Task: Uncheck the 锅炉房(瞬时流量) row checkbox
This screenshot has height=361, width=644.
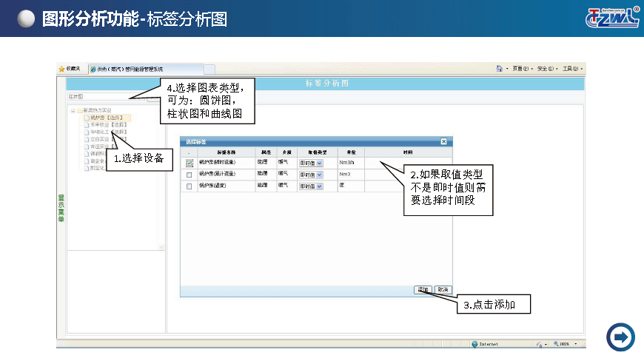Action: coord(189,163)
